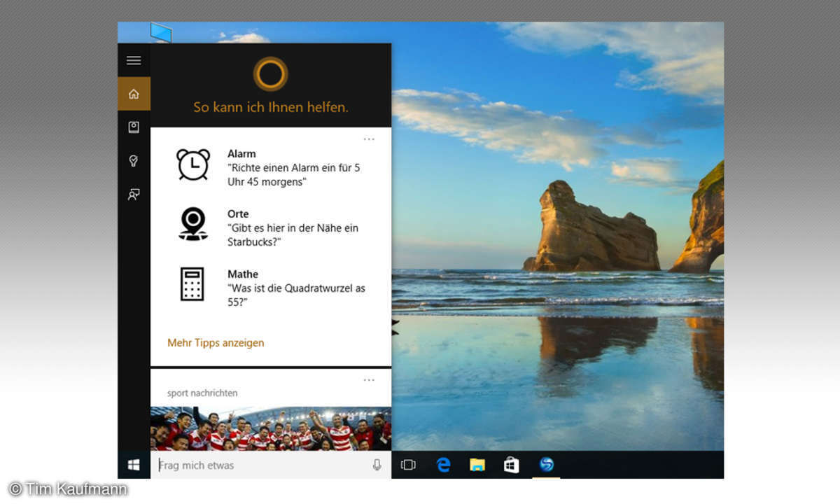The width and height of the screenshot is (840, 504).
Task: Click the 'Orte' tip heading
Action: pos(238,214)
